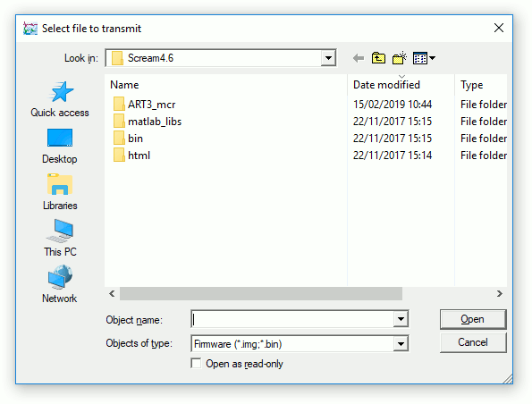Select Quick access in the places bar
The height and width of the screenshot is (404, 532).
(60, 99)
